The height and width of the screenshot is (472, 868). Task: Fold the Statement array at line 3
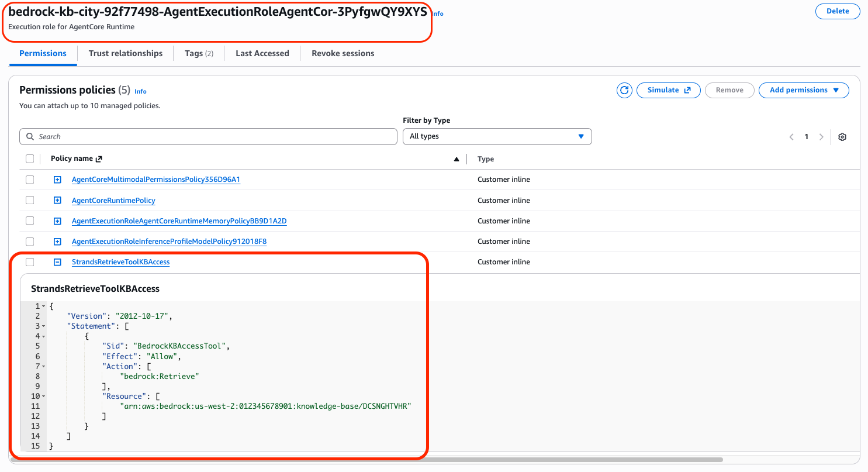coord(43,326)
